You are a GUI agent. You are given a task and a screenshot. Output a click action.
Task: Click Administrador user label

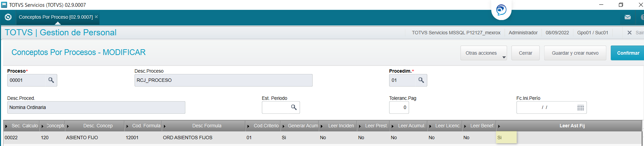pyautogui.click(x=523, y=33)
